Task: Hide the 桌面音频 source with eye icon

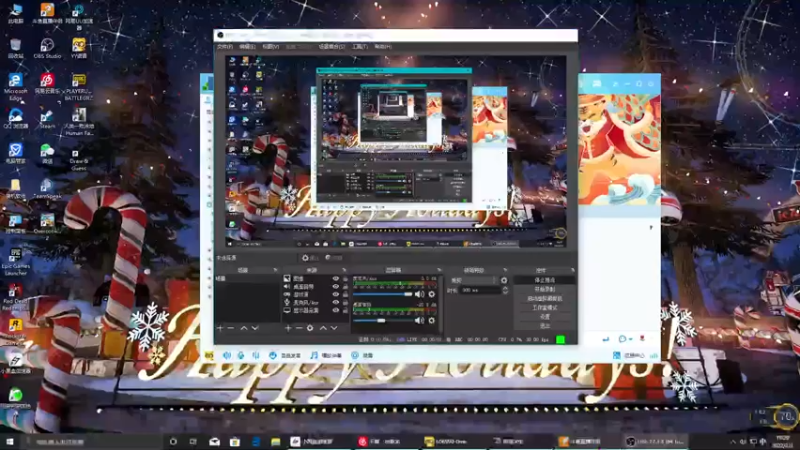Action: (336, 287)
